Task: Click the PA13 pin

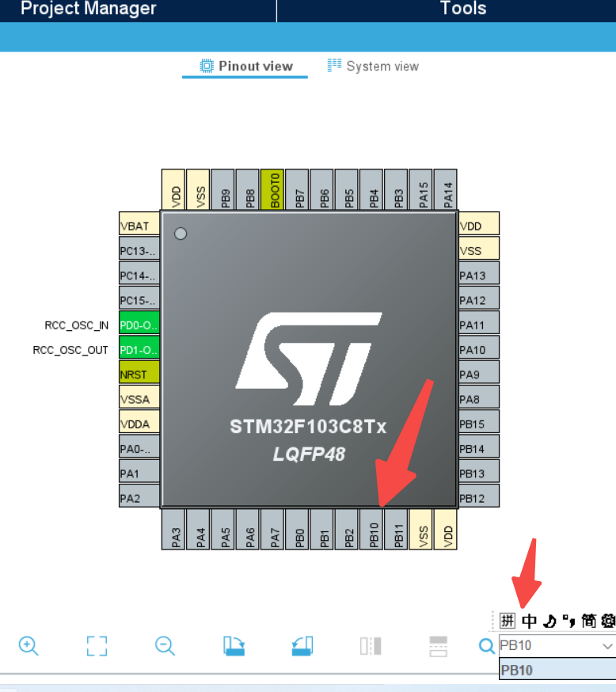Action: click(479, 272)
